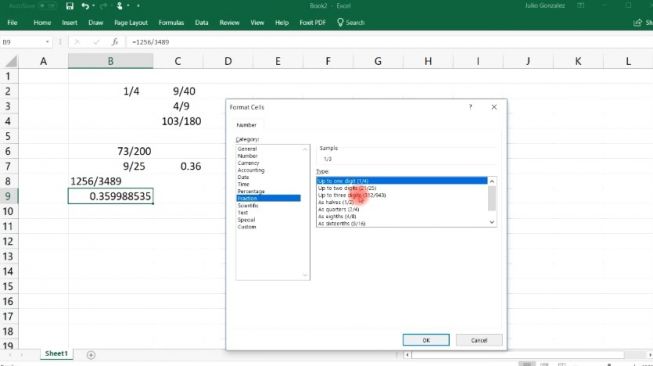Click cell containing 103/180
The height and width of the screenshot is (366, 653).
178,121
